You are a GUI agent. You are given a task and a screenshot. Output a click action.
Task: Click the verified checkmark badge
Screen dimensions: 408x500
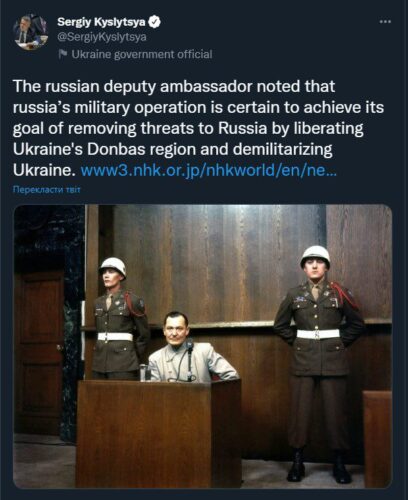pyautogui.click(x=155, y=22)
